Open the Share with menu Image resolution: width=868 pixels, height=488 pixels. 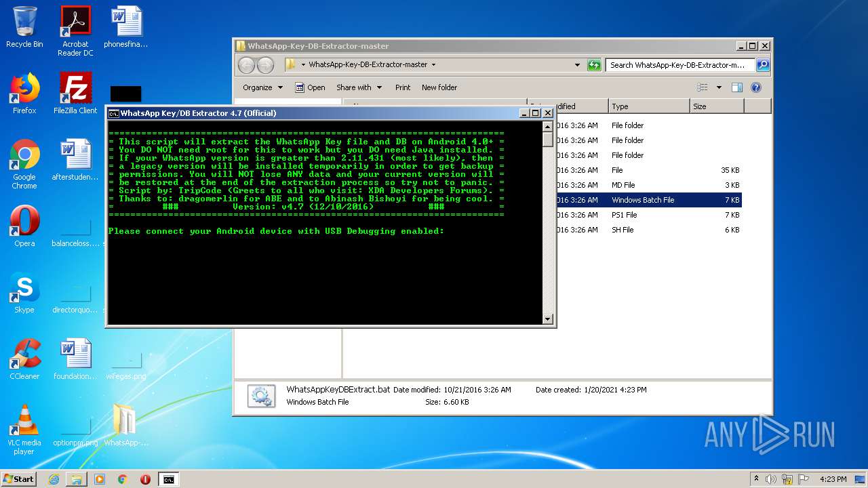pyautogui.click(x=359, y=87)
